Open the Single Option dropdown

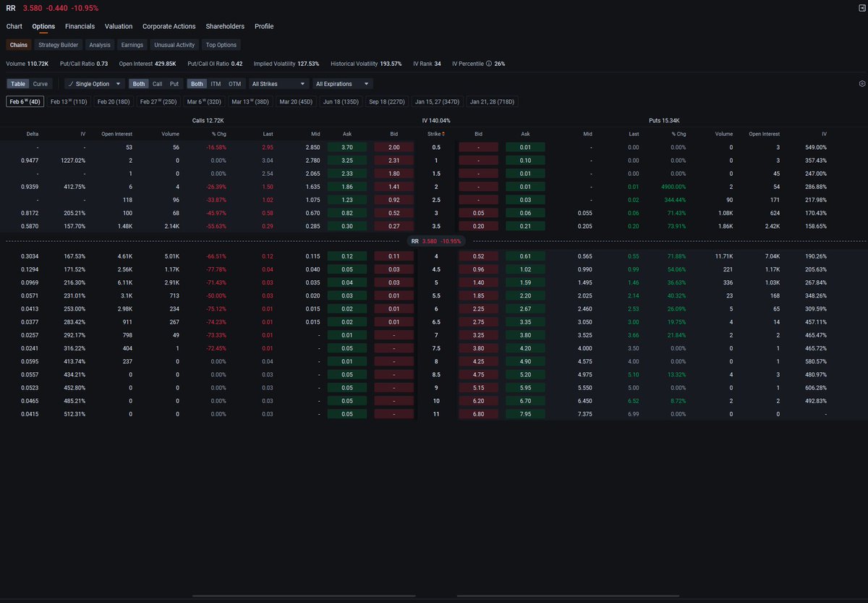(x=94, y=84)
